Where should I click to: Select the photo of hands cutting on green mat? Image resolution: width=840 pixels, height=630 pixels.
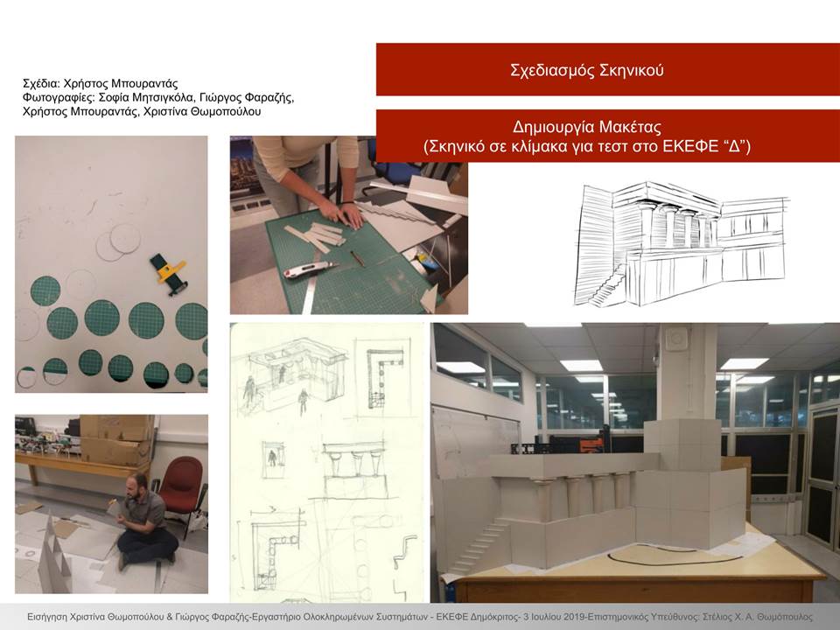click(x=349, y=225)
